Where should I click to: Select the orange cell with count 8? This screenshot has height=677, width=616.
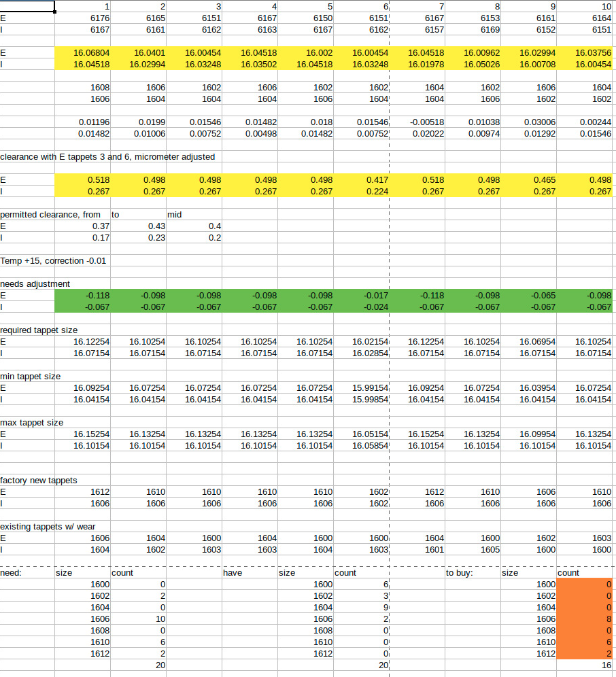click(x=585, y=619)
